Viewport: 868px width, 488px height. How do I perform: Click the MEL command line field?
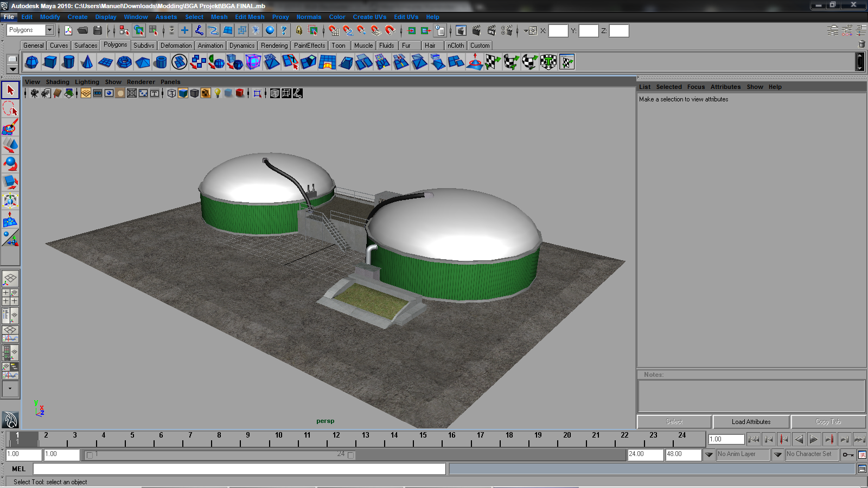click(x=239, y=469)
